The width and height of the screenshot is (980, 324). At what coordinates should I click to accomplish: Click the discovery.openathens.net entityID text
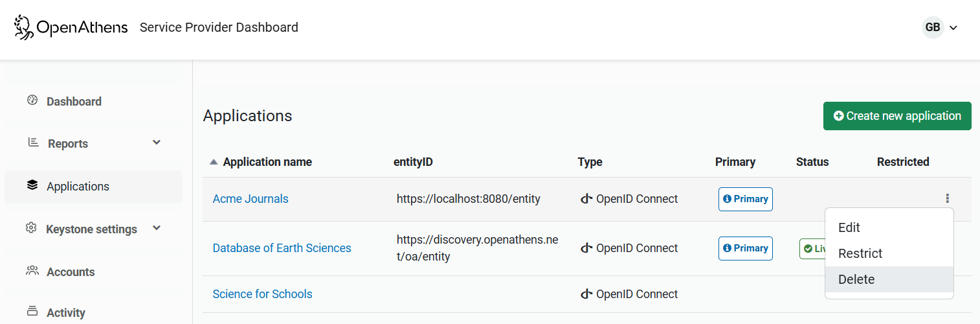click(478, 248)
